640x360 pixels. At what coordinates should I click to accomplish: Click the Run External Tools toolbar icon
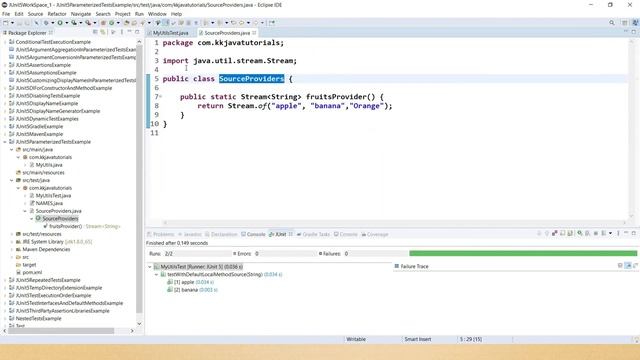pyautogui.click(x=88, y=23)
